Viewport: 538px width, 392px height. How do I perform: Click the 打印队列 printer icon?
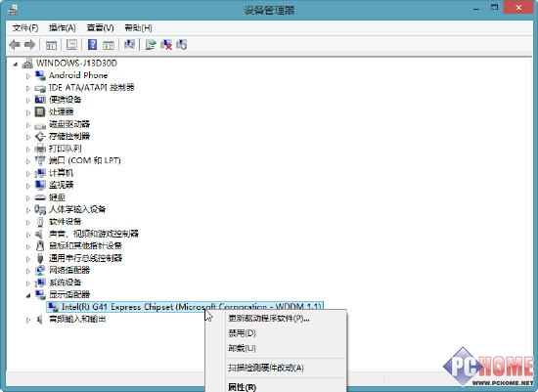click(x=40, y=149)
